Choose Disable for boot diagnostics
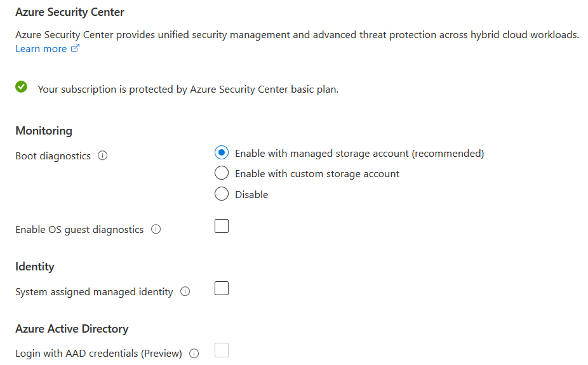The height and width of the screenshot is (365, 588). [222, 194]
